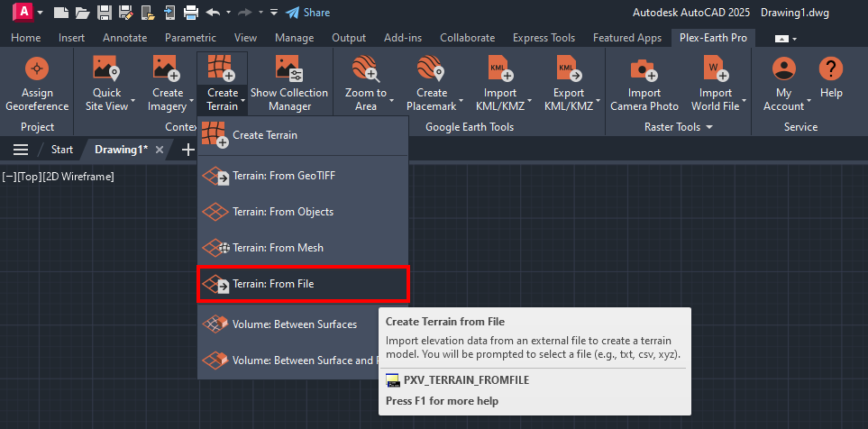Image resolution: width=868 pixels, height=429 pixels.
Task: Save to Web & Mobile icon
Action: point(169,13)
